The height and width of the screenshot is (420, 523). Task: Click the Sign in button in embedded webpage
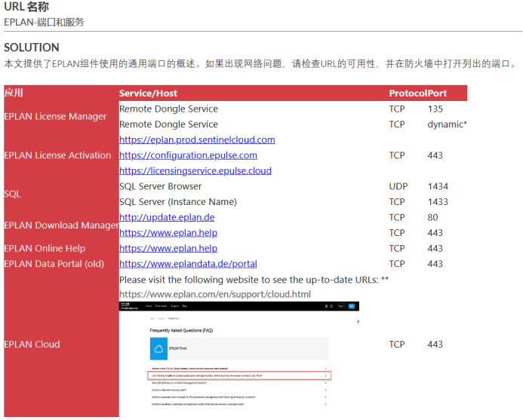[341, 306]
